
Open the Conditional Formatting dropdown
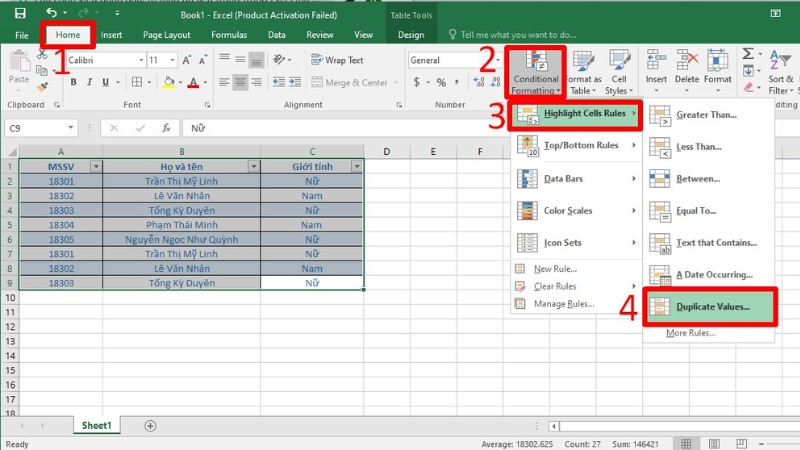coord(535,70)
